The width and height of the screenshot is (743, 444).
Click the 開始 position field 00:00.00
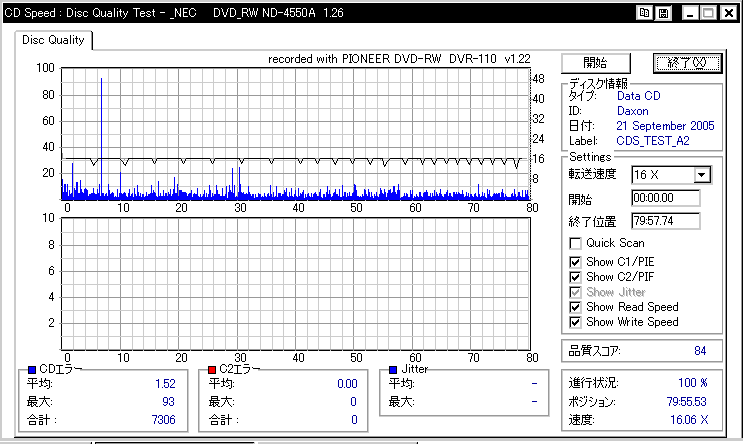[x=666, y=198]
